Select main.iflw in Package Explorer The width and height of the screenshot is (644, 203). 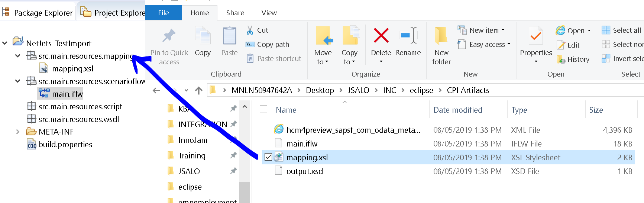[x=61, y=94]
